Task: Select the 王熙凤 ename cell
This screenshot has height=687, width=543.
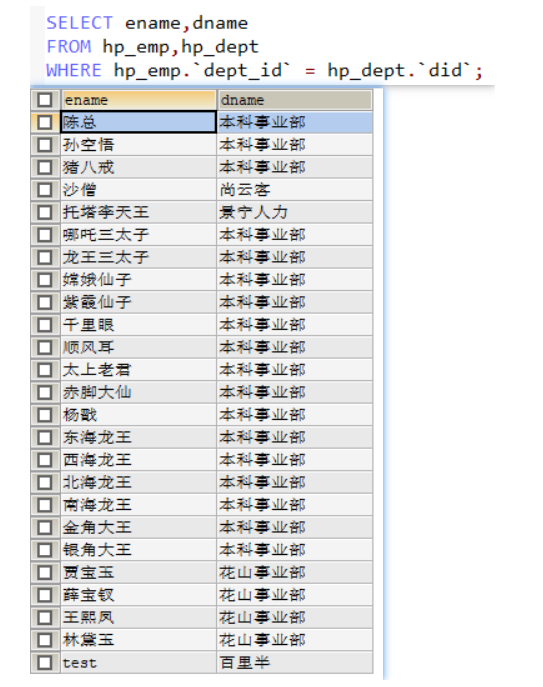Action: point(138,618)
